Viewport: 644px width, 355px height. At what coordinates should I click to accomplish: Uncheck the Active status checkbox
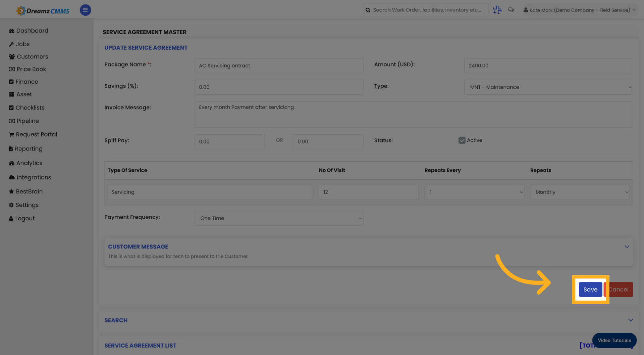[462, 140]
